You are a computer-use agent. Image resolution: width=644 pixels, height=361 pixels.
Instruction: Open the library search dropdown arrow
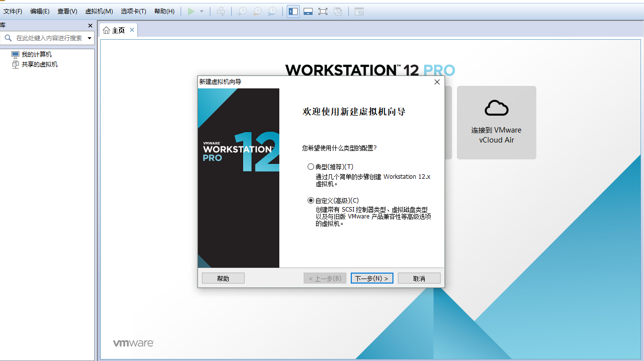click(x=89, y=38)
